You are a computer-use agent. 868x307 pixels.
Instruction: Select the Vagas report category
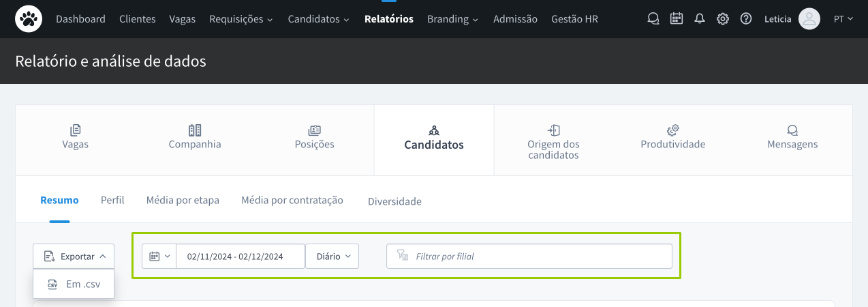click(75, 137)
